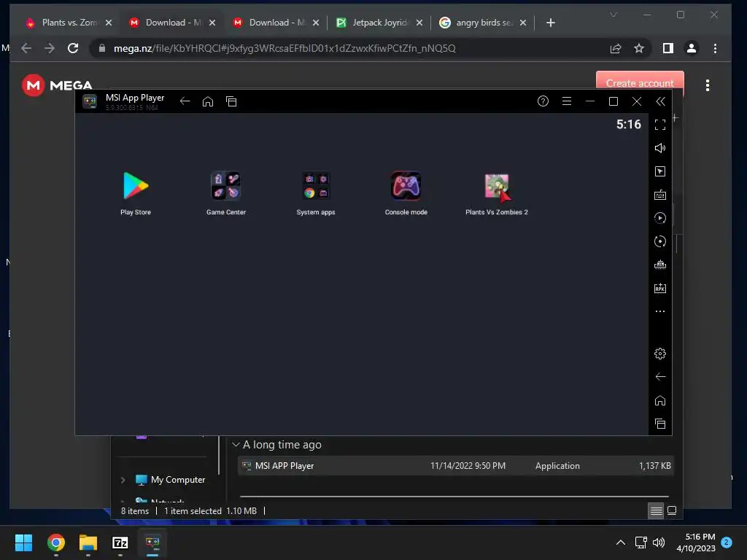Click the sidebar back arrow
747x560 pixels.
pos(659,377)
